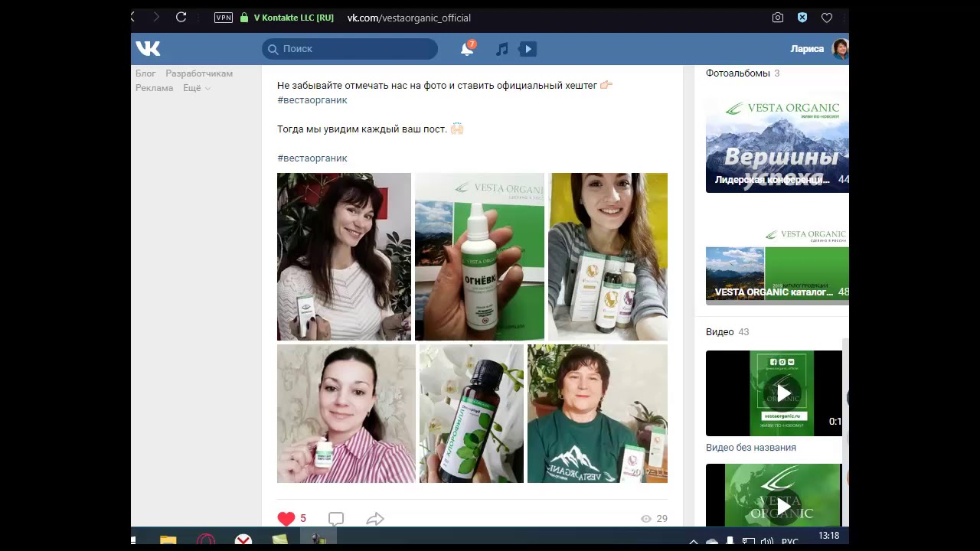The image size is (980, 551).
Task: Open the VK music note icon
Action: (x=501, y=49)
